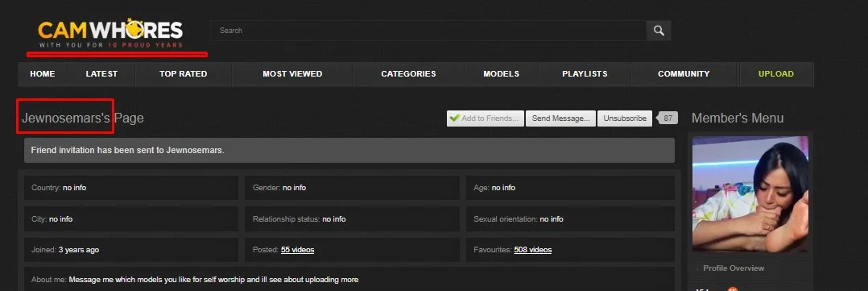The height and width of the screenshot is (291, 868).
Task: Click the About me description text
Action: (213, 280)
